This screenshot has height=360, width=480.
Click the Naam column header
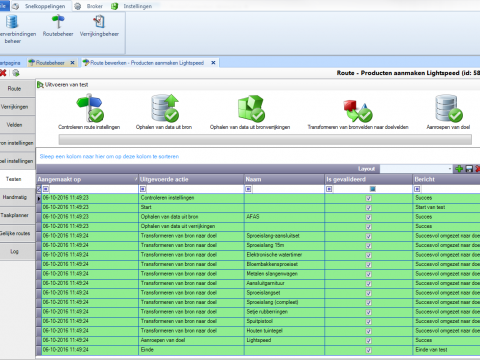point(285,179)
